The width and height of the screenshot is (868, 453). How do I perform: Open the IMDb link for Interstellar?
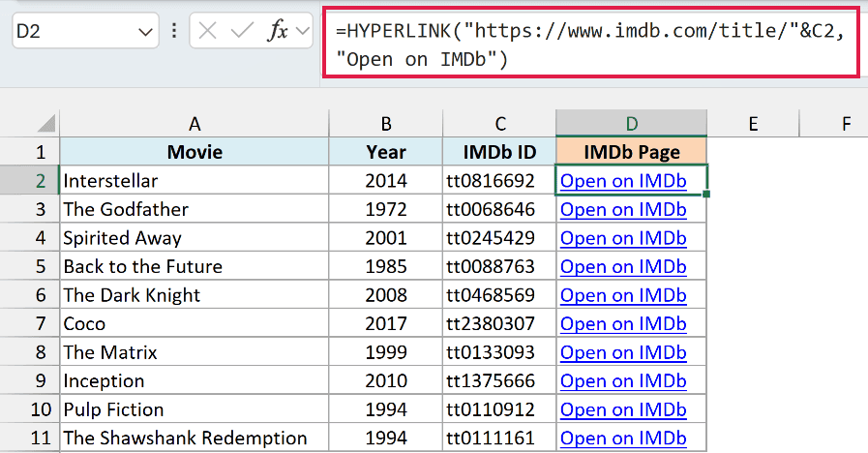[x=623, y=181]
